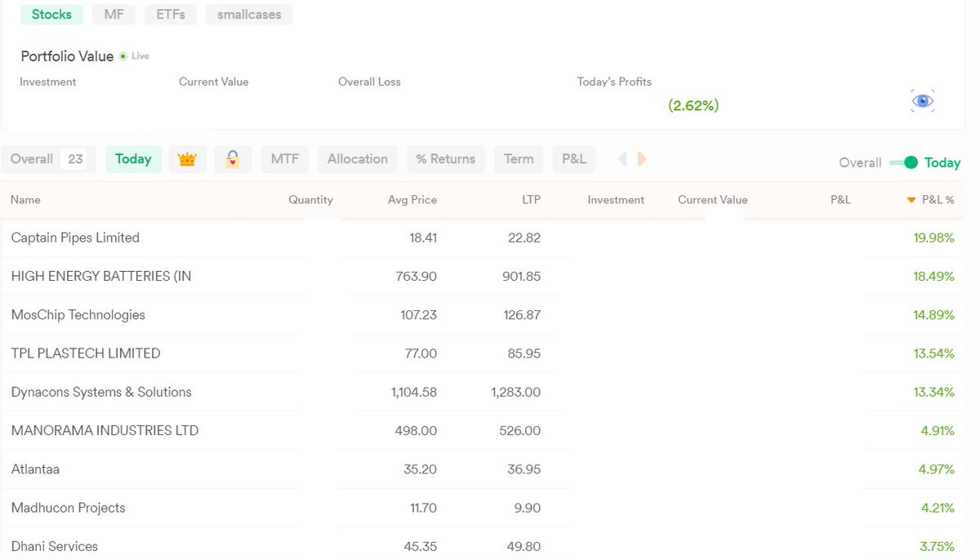Click Avg Price 763.90 cell
980x560 pixels.
[x=416, y=276]
